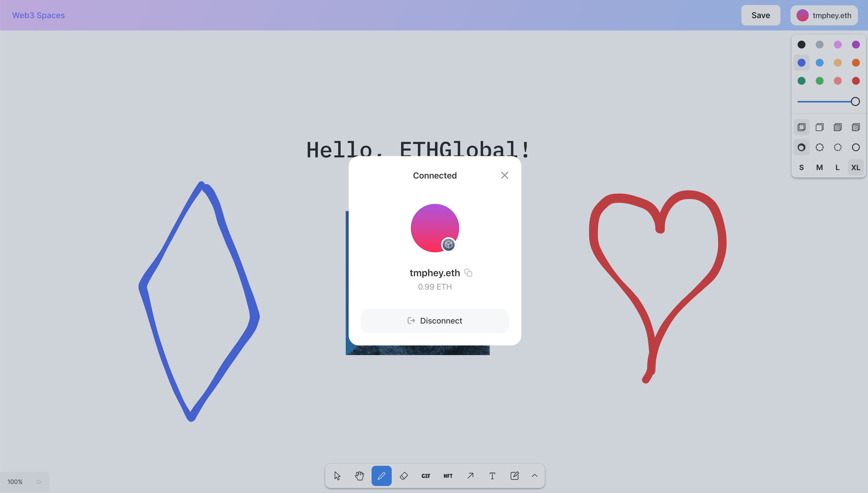Select the pattern fill style option

click(x=855, y=127)
